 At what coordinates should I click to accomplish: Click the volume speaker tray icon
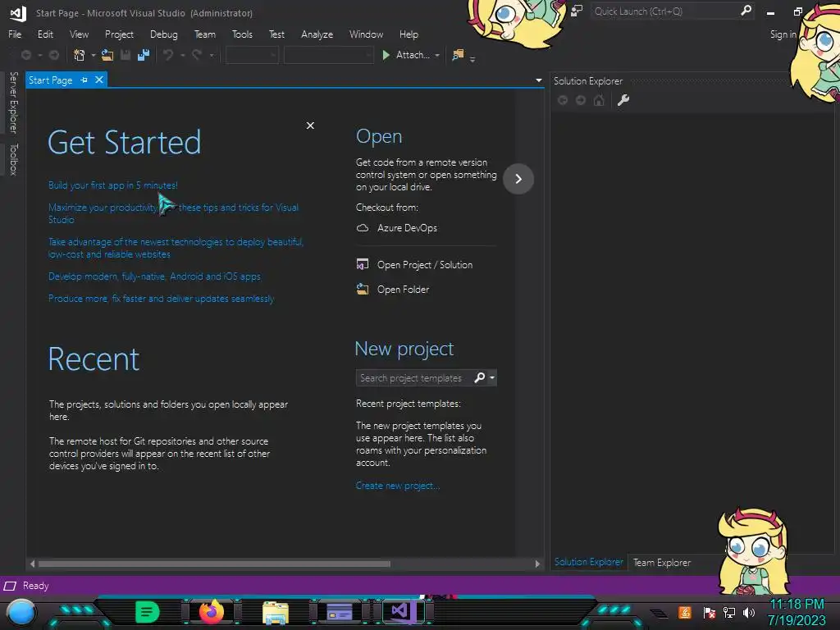pos(749,612)
